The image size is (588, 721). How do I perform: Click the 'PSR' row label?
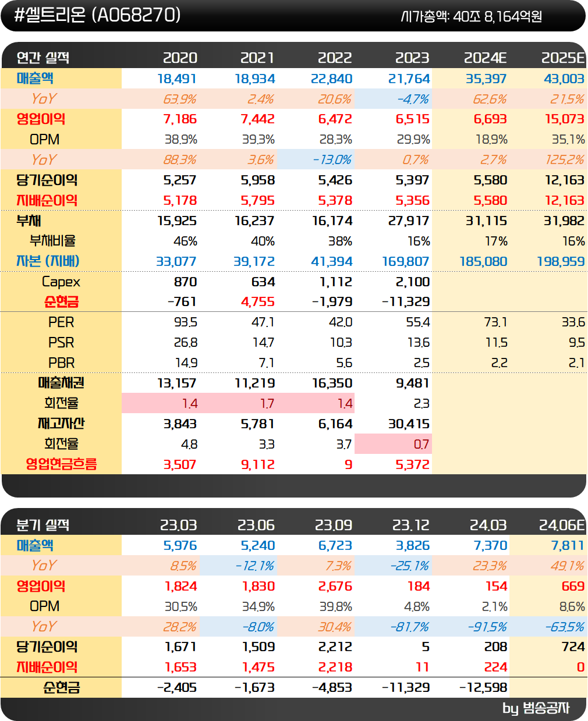(x=61, y=342)
